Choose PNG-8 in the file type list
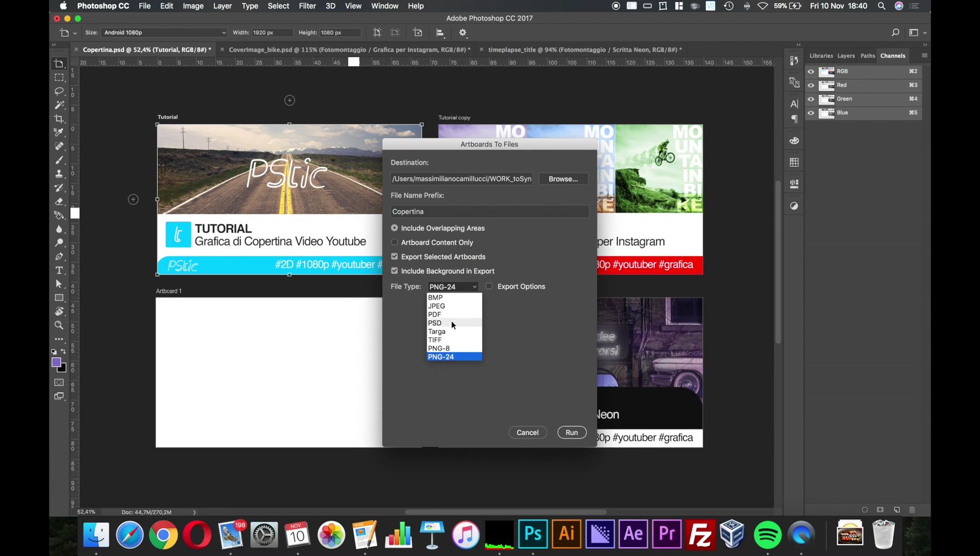980x556 pixels. point(454,348)
